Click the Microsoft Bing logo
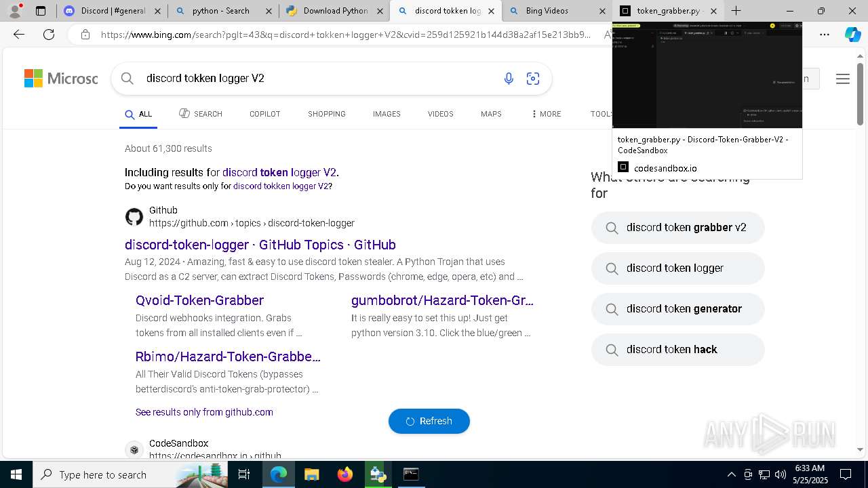The image size is (868, 488). pyautogui.click(x=61, y=79)
